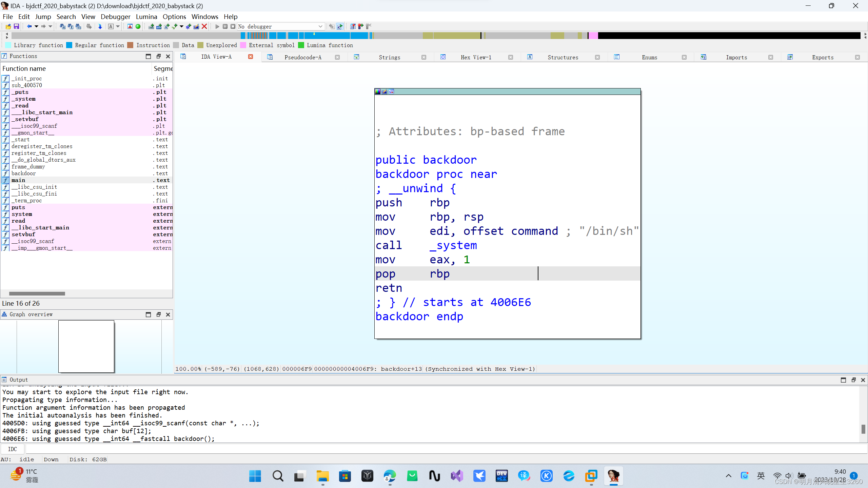Select __libc_csu_init in the Functions list

pyautogui.click(x=34, y=187)
